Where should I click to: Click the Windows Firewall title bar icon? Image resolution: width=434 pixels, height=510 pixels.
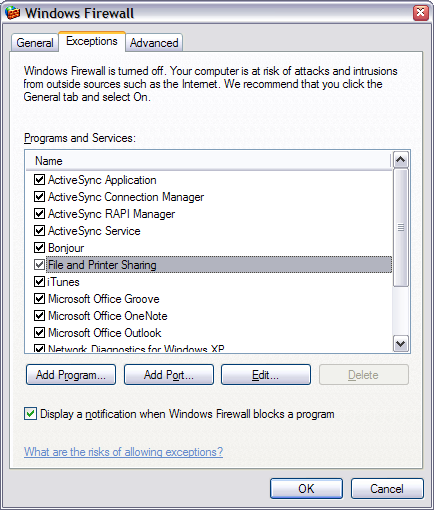13,13
